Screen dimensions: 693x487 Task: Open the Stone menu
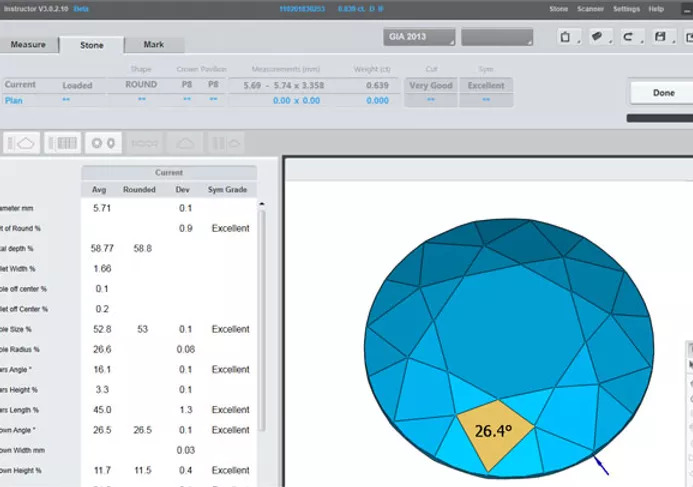(559, 9)
